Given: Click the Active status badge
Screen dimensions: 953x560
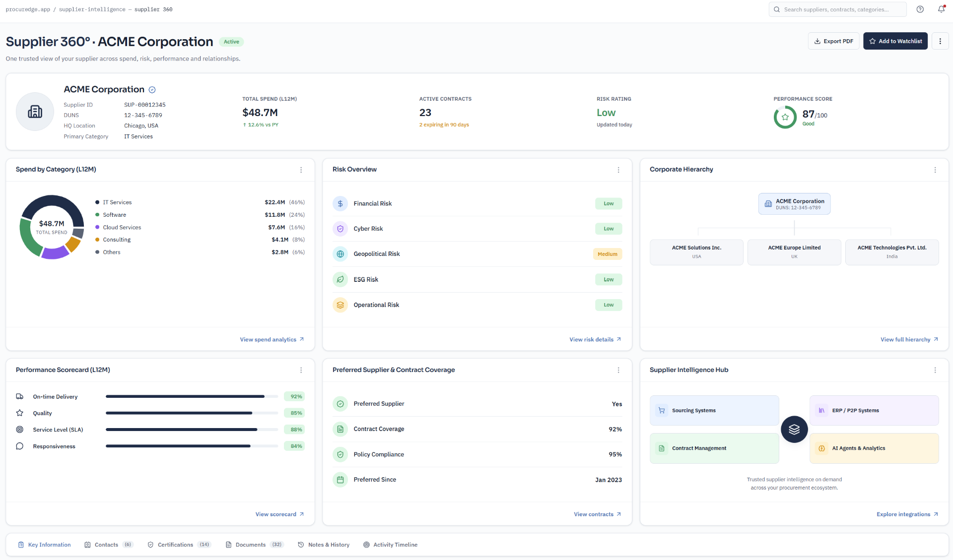Looking at the screenshot, I should click(x=231, y=42).
